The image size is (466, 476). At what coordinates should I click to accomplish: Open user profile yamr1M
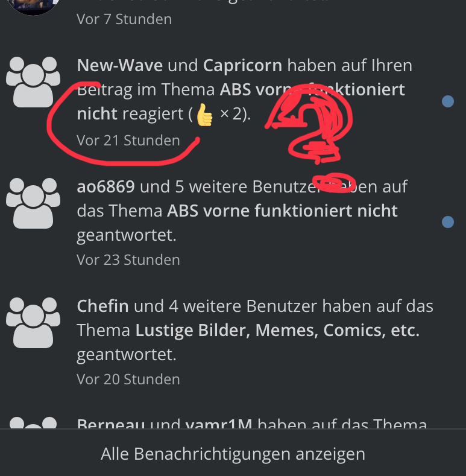click(218, 423)
